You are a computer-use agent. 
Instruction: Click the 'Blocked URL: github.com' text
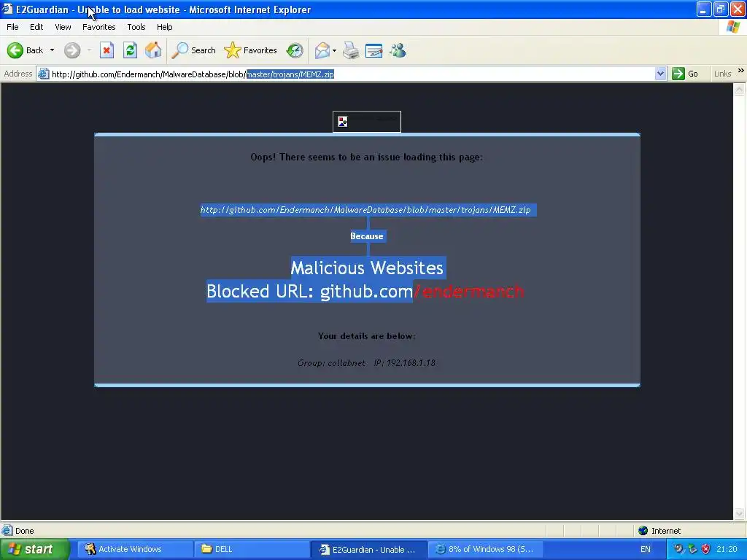coord(309,292)
